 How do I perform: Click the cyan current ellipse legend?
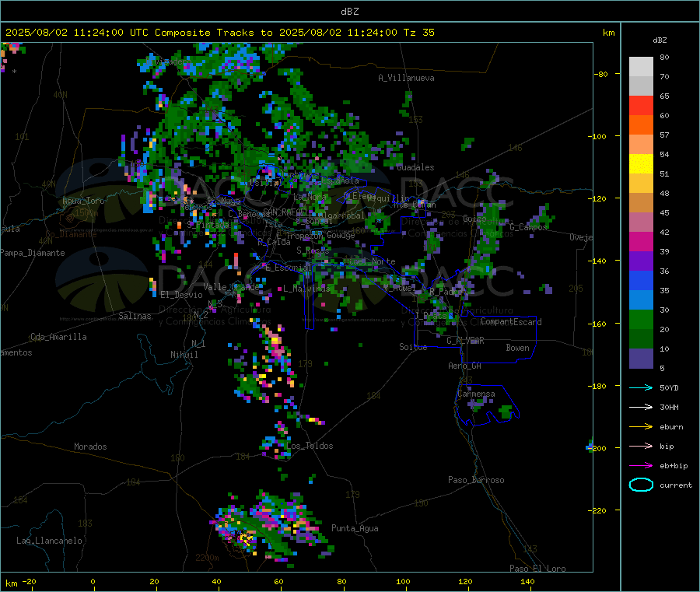[x=641, y=485]
